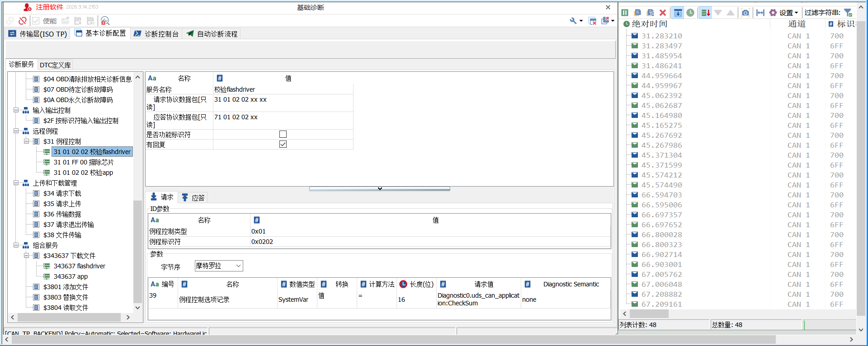Image resolution: width=868 pixels, height=346 pixels.
Task: Select tree item 31 01 FF 00 擦除芯片
Action: tap(84, 162)
